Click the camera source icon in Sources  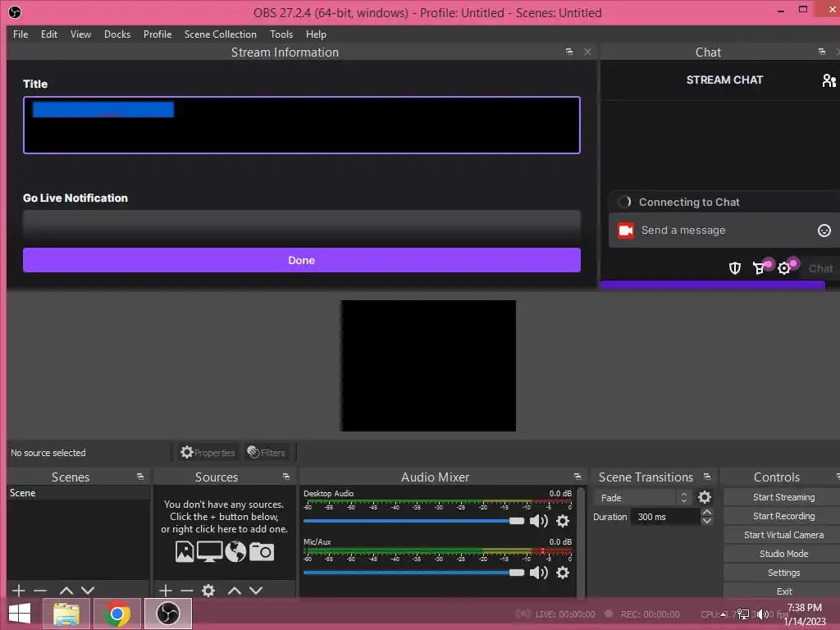(262, 551)
